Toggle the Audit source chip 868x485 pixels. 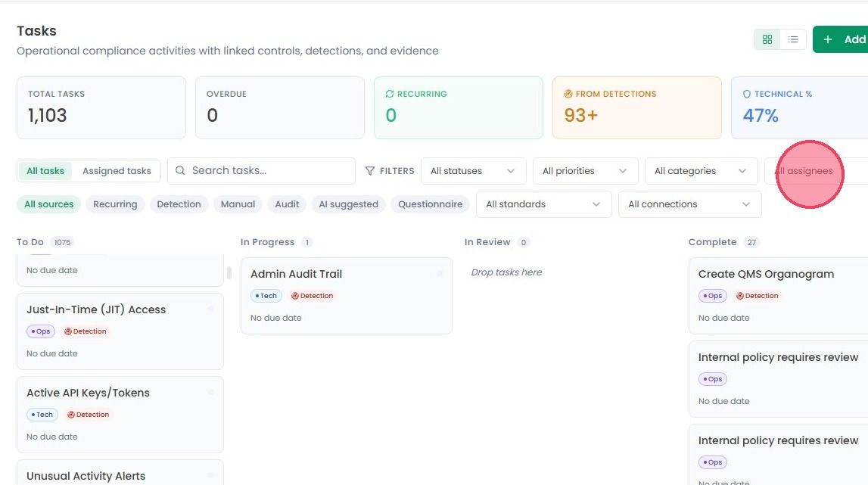click(287, 204)
